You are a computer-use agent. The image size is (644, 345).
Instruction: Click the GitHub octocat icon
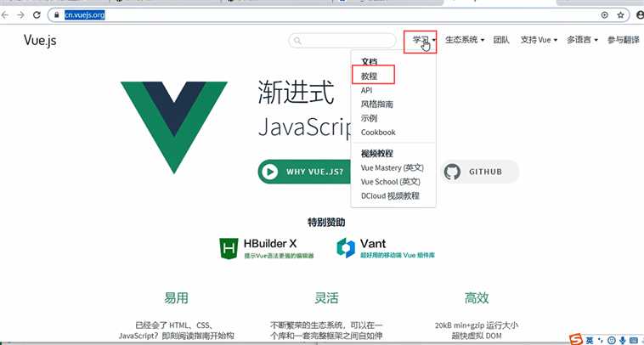452,172
